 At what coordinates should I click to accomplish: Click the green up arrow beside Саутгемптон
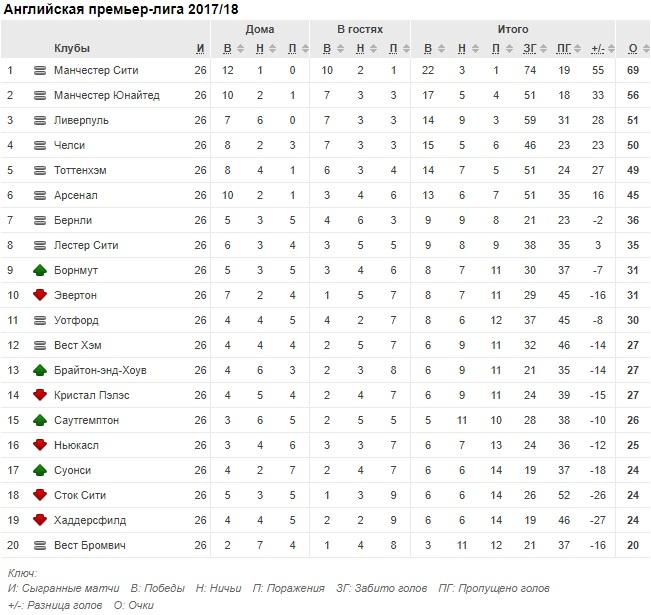pyautogui.click(x=40, y=420)
